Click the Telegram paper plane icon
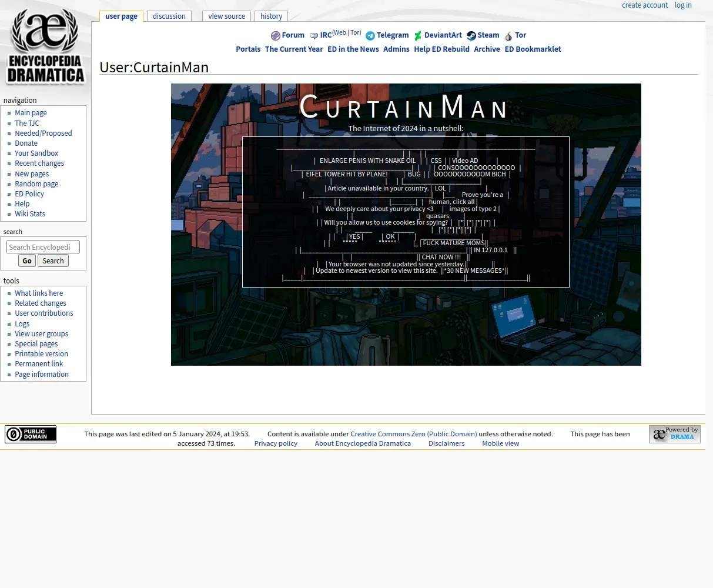Viewport: 713px width, 588px height. pos(370,36)
